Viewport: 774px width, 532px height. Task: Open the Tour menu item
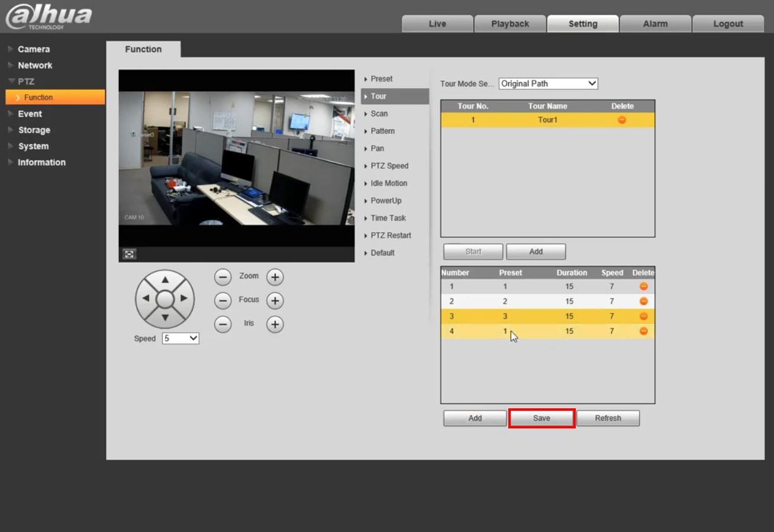395,96
